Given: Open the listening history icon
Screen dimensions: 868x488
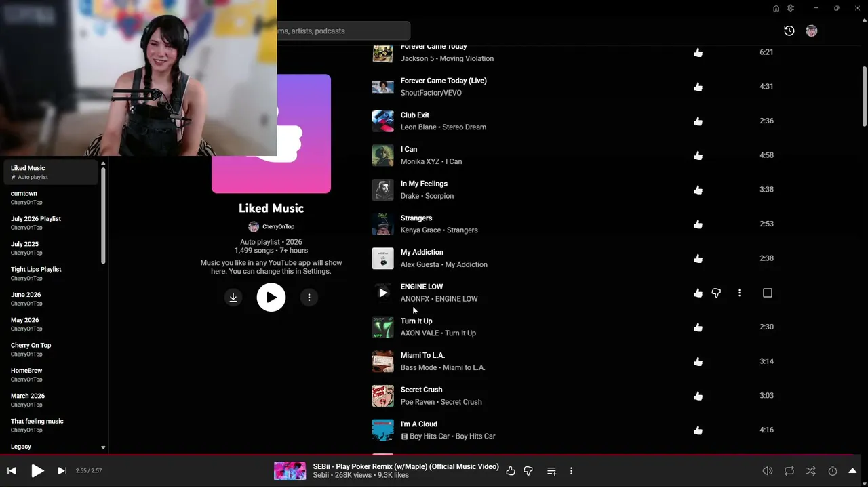Looking at the screenshot, I should click(x=789, y=30).
